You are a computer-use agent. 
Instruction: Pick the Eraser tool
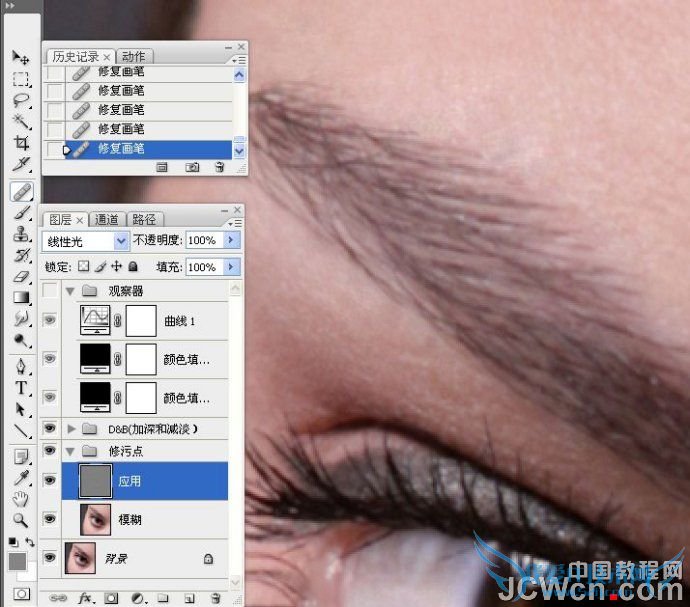coord(21,277)
